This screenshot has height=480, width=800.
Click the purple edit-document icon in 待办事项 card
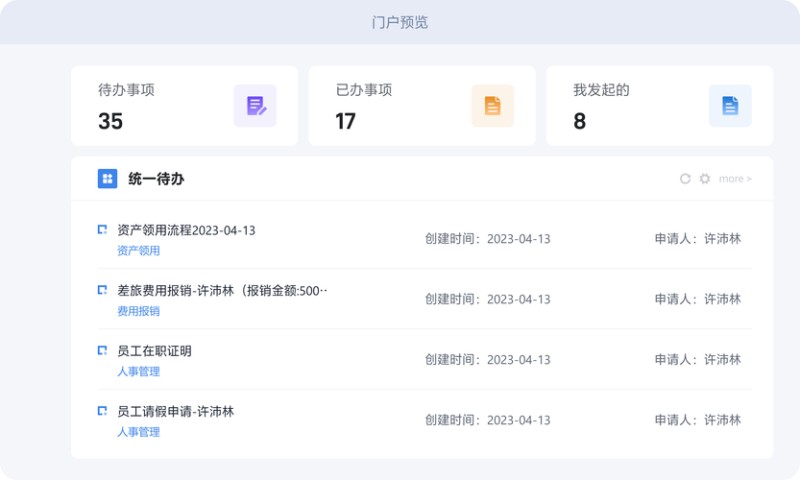click(x=255, y=106)
